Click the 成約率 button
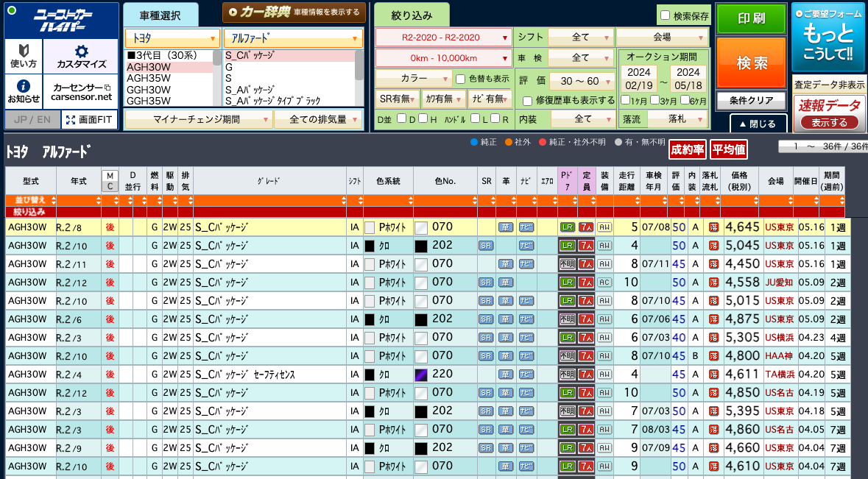The width and height of the screenshot is (868, 479). coord(688,149)
